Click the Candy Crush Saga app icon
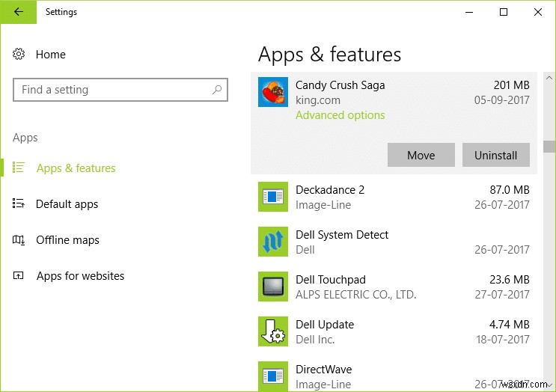556x392 pixels. 272,92
